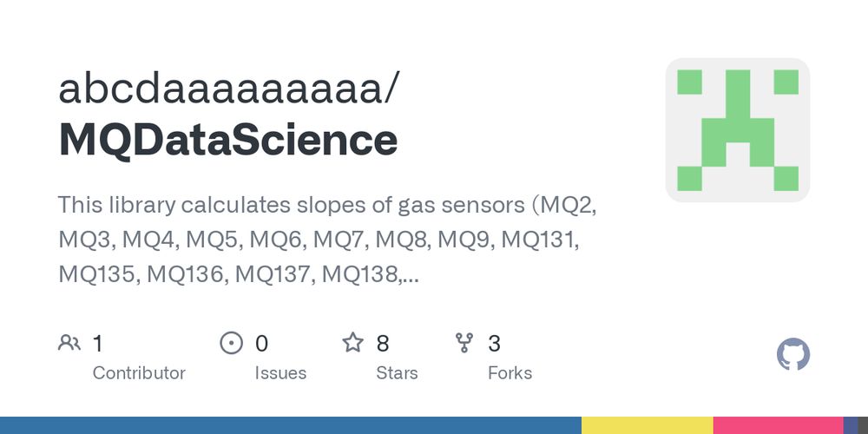Click the Contributor label
Screen dimensions: 868x434
(x=139, y=373)
